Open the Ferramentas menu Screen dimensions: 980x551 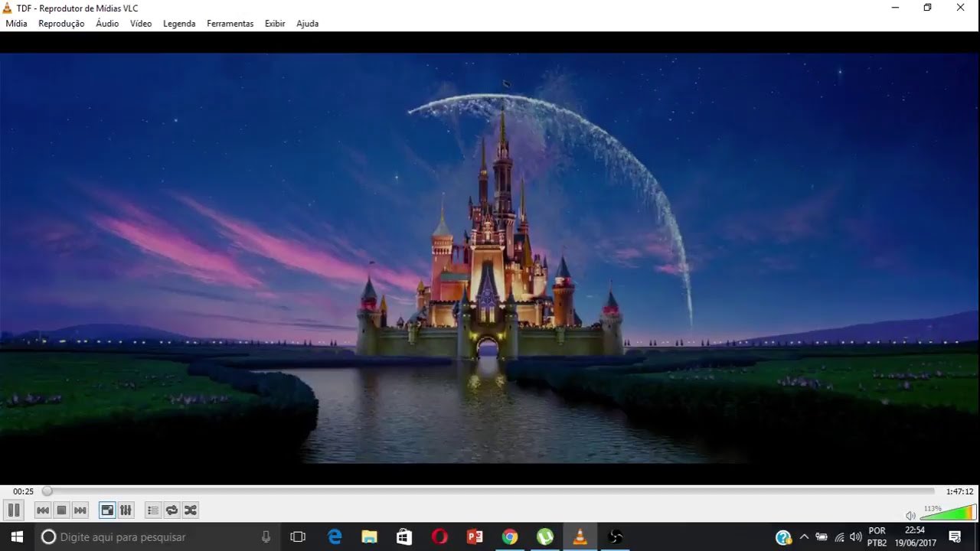(230, 24)
